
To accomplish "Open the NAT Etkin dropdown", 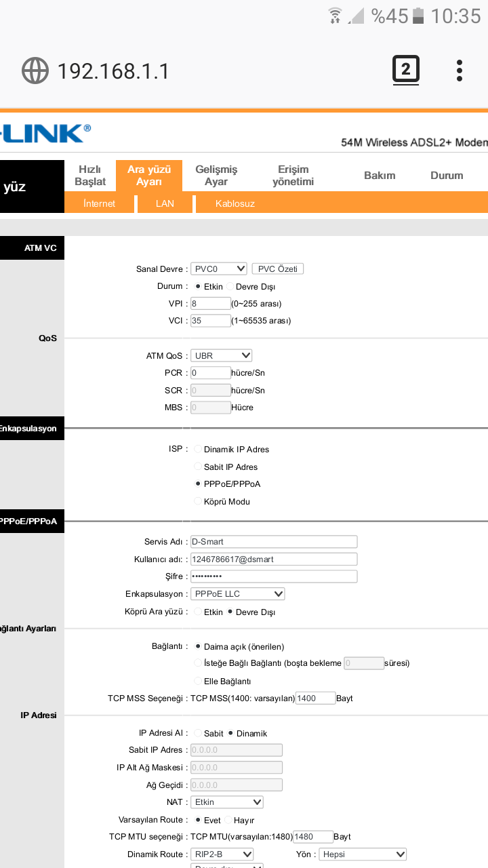I will 226,802.
